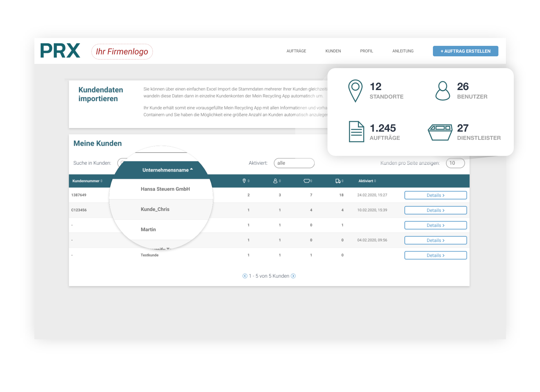Click the PRX logo

pos(60,50)
